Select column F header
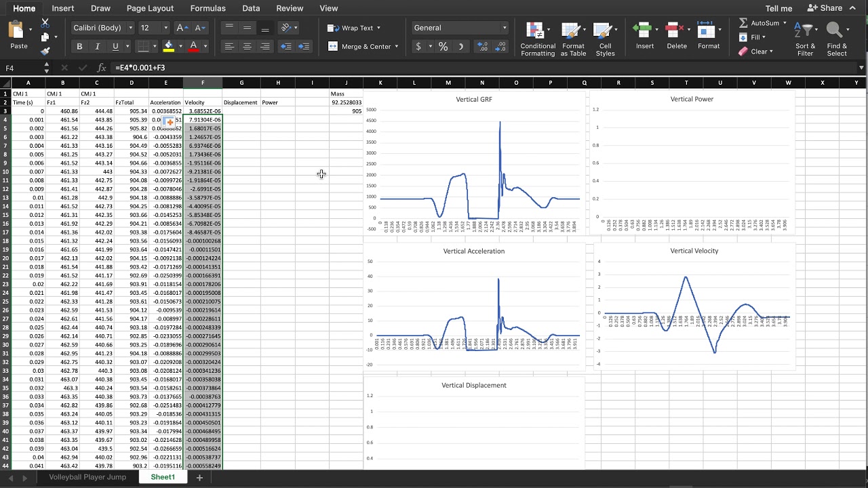This screenshot has width=868, height=488. click(x=203, y=83)
